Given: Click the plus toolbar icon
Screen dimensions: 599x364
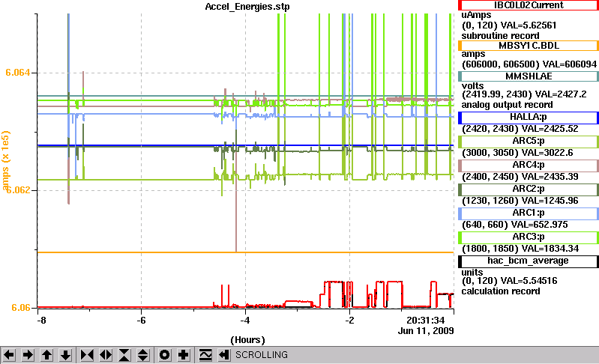Looking at the screenshot, I should point(184,355).
